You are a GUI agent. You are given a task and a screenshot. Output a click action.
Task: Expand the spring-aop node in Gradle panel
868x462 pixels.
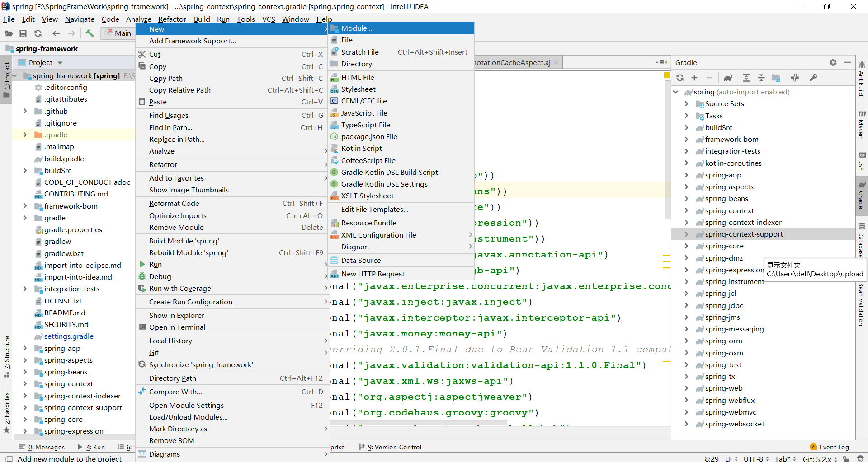click(686, 175)
